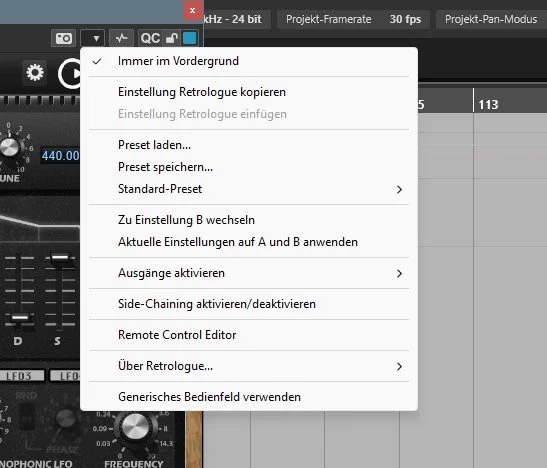Click the camera snapshot icon in plugin header
The height and width of the screenshot is (468, 547).
point(63,38)
